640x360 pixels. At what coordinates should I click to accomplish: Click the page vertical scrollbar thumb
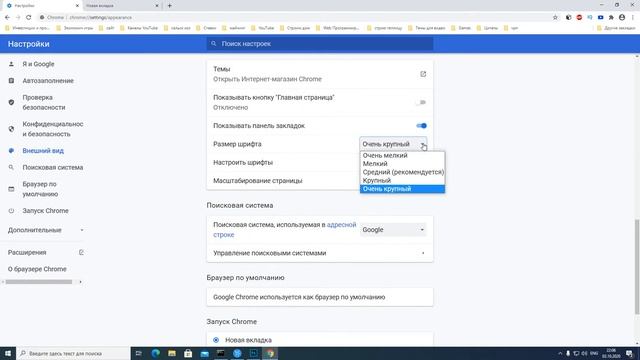(x=637, y=267)
